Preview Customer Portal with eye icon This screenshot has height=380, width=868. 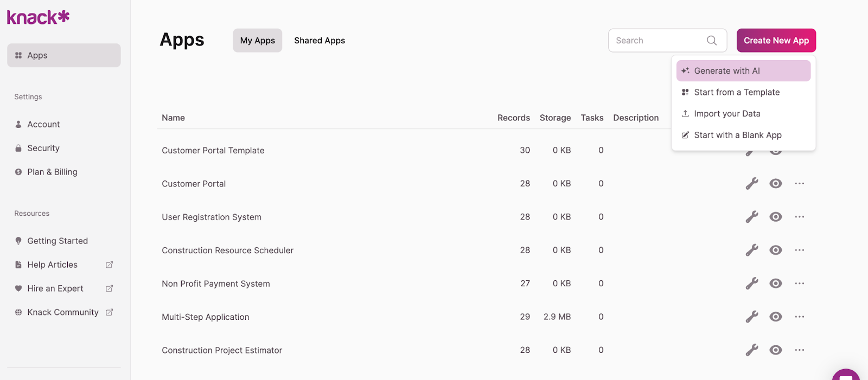(776, 184)
